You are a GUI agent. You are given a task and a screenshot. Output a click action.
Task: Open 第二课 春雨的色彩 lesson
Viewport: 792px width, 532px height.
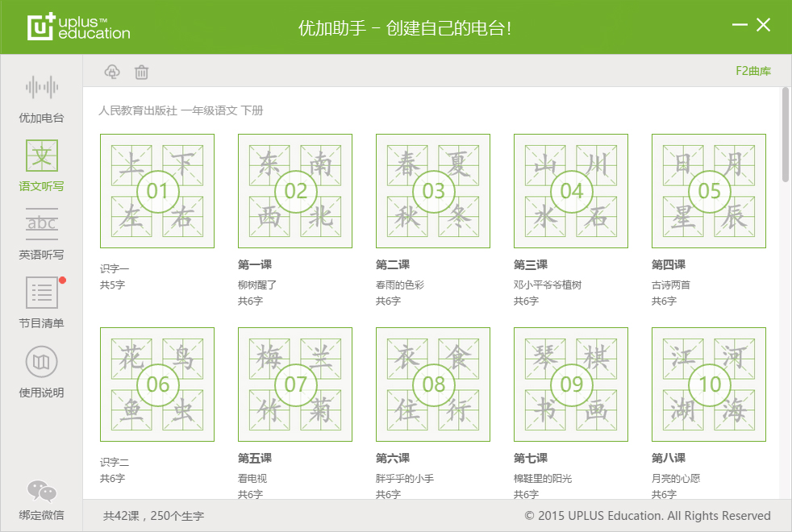point(433,191)
